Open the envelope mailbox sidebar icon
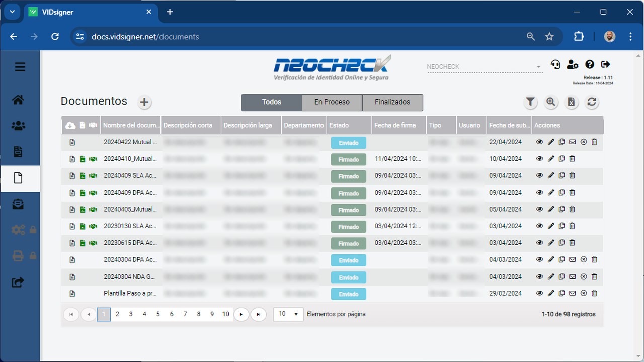 point(18,204)
